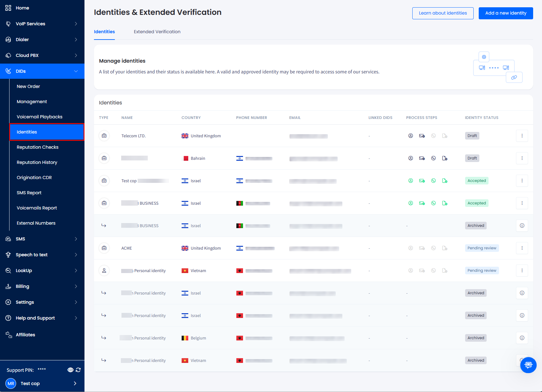
Task: Expand the SMS menu chevron
Action: (x=76, y=239)
